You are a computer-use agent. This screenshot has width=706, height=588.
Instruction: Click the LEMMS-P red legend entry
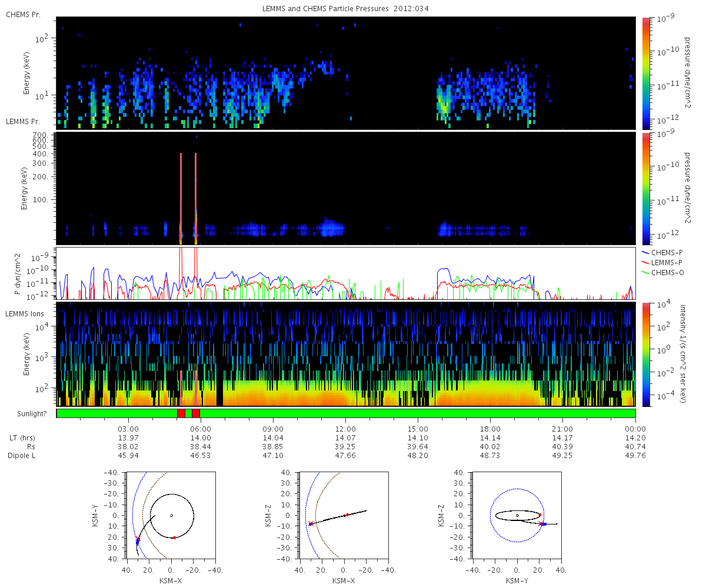coord(663,262)
